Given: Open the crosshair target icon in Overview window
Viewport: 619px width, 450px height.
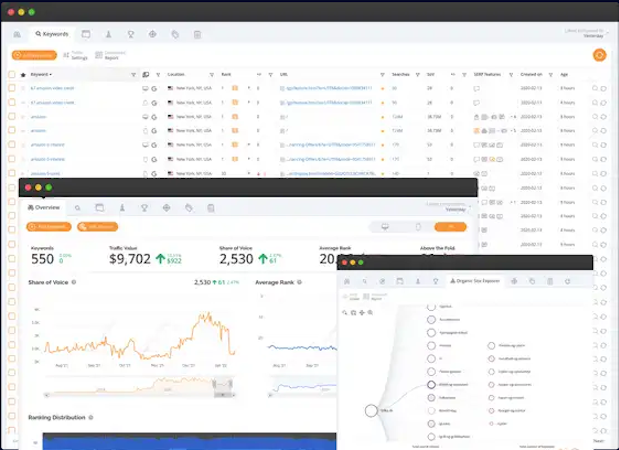Looking at the screenshot, I should tap(166, 208).
